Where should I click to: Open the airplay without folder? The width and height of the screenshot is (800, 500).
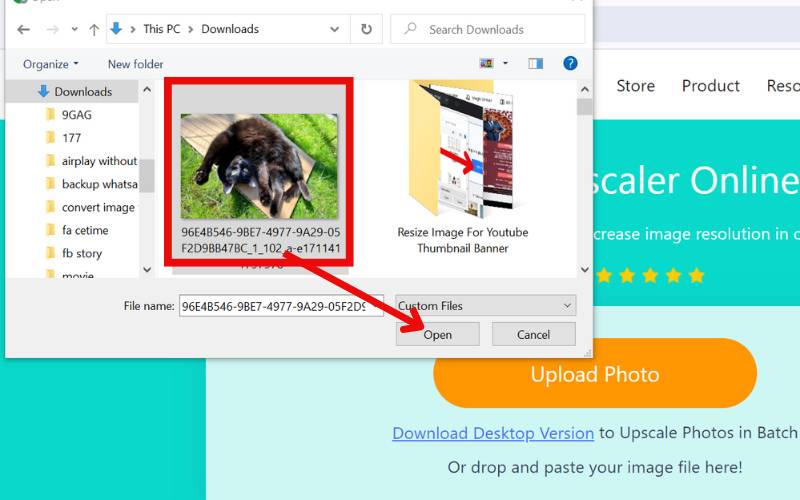99,161
